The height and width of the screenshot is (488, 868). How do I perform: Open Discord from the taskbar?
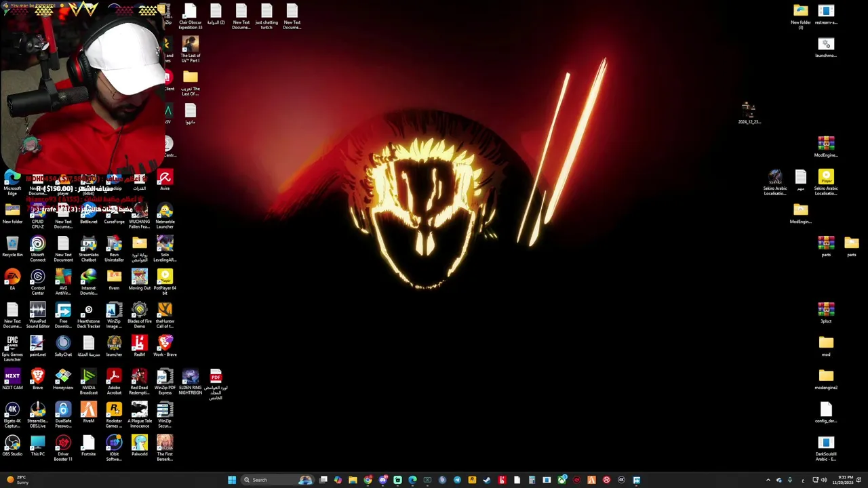coord(382,480)
